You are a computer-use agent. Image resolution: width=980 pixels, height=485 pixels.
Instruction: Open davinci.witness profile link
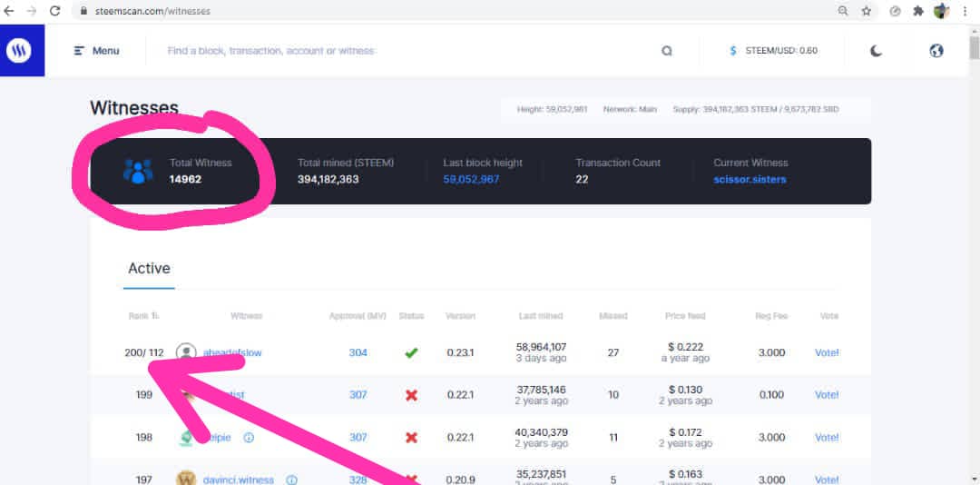[x=238, y=480]
